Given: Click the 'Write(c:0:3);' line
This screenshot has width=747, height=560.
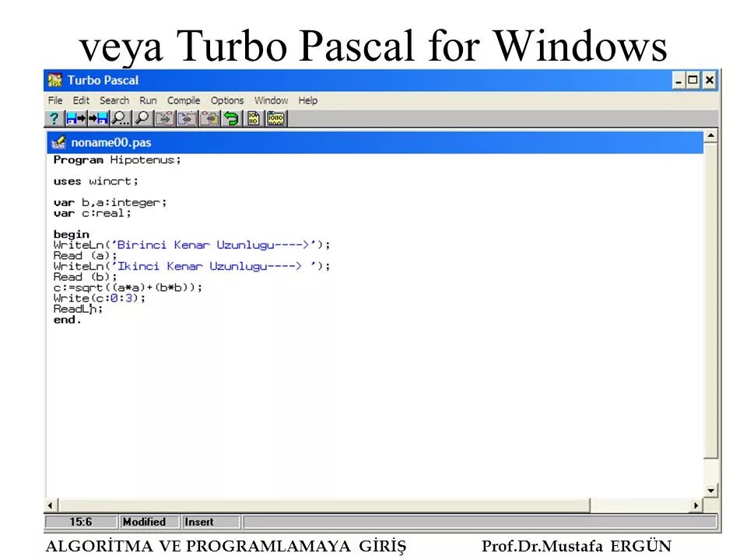Looking at the screenshot, I should (100, 298).
